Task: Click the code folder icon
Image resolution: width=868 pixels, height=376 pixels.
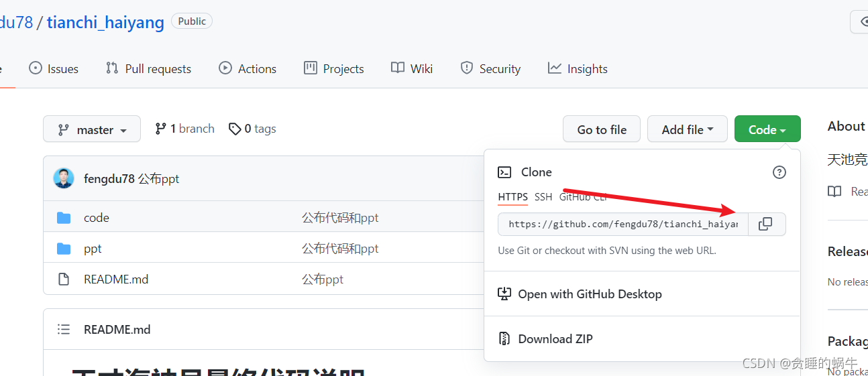Action: pyautogui.click(x=64, y=217)
